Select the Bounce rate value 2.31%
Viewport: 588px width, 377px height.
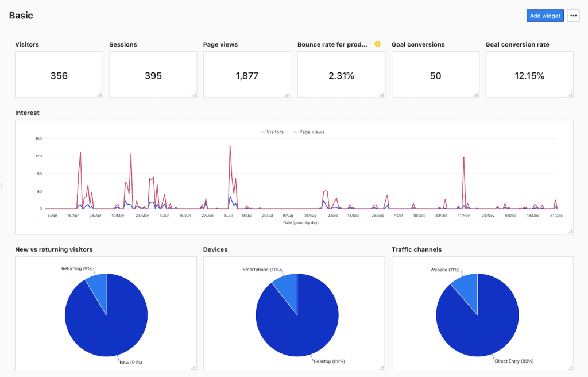pyautogui.click(x=341, y=76)
